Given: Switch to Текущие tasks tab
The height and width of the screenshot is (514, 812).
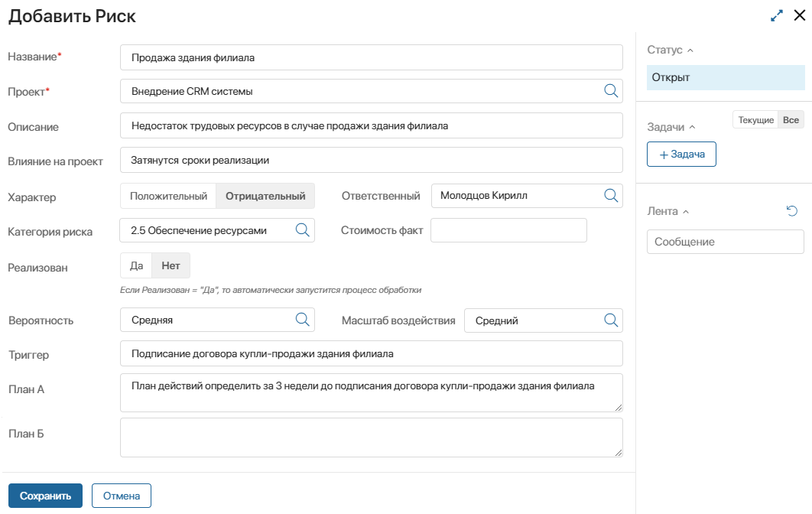Looking at the screenshot, I should tap(755, 121).
